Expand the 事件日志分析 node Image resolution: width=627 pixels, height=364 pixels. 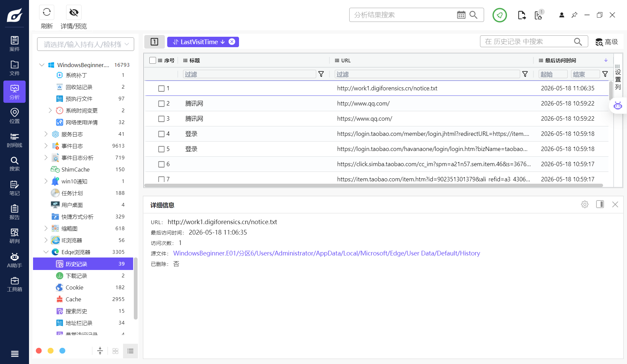click(46, 157)
